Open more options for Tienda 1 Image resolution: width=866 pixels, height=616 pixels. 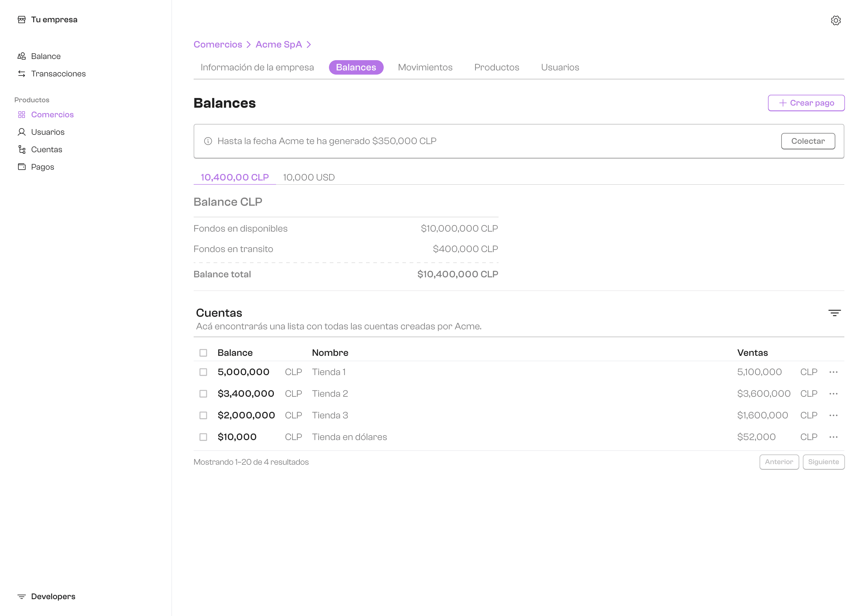pyautogui.click(x=834, y=372)
